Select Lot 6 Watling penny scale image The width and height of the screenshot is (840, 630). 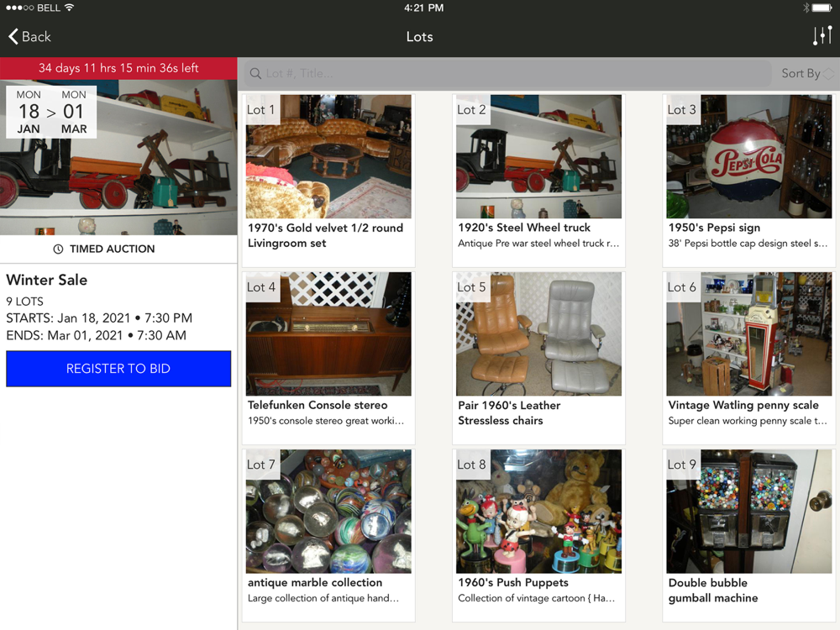[x=749, y=333]
